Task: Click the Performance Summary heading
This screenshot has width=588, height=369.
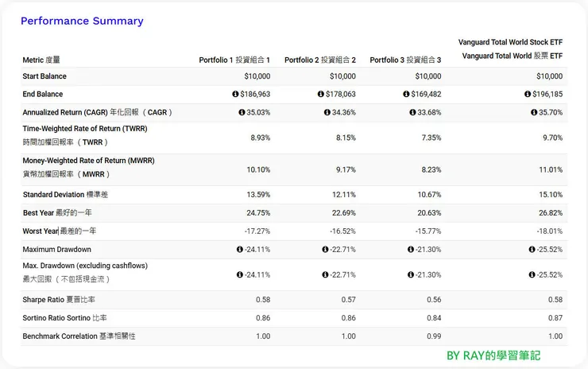Action: pos(82,21)
